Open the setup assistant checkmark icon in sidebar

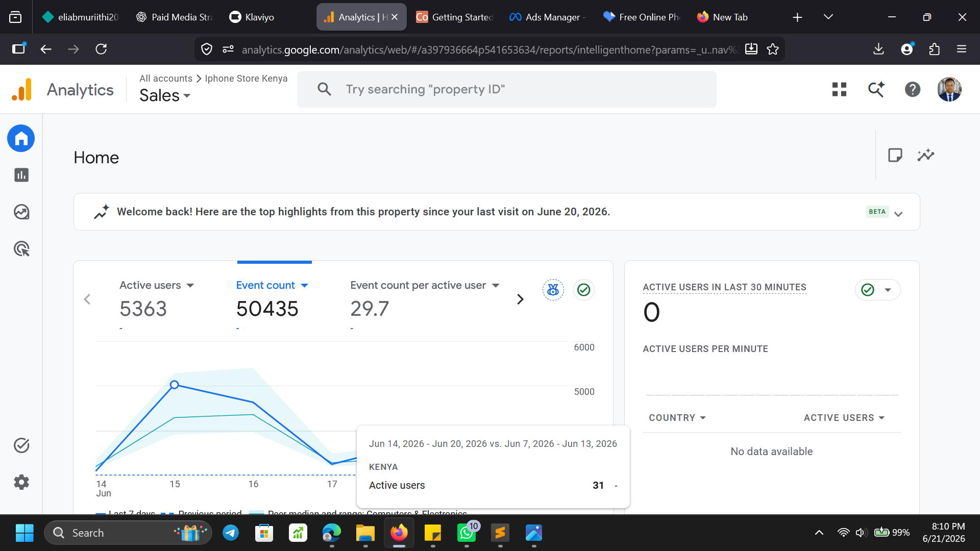21,445
